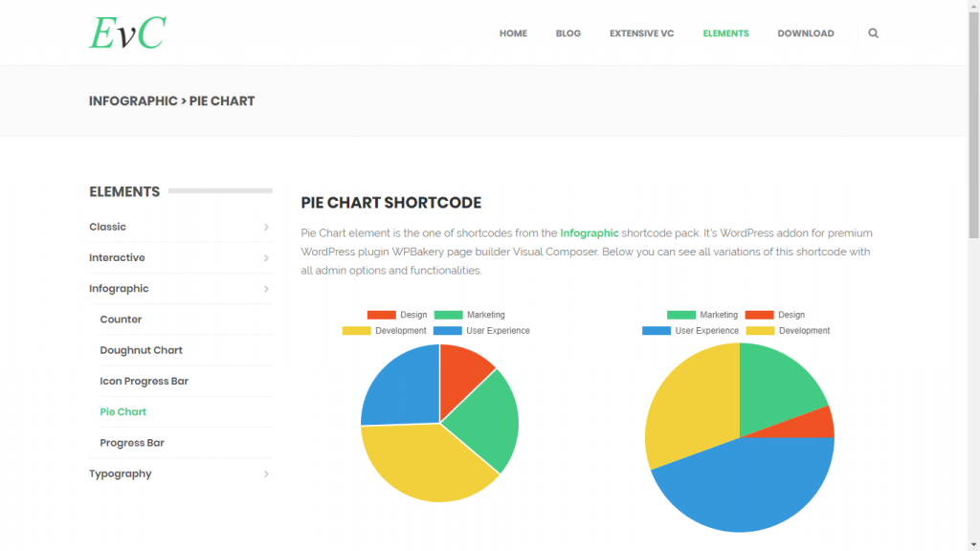980x551 pixels.
Task: Expand the Classic sidebar chevron
Action: [266, 228]
